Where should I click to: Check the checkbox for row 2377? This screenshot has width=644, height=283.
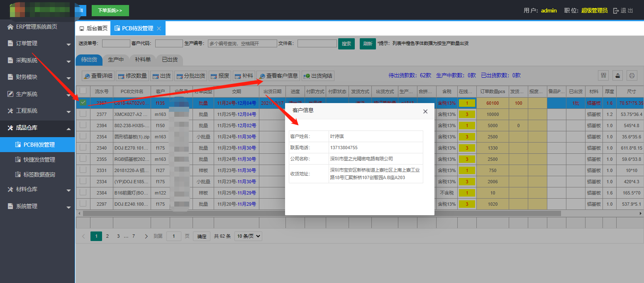click(x=83, y=114)
